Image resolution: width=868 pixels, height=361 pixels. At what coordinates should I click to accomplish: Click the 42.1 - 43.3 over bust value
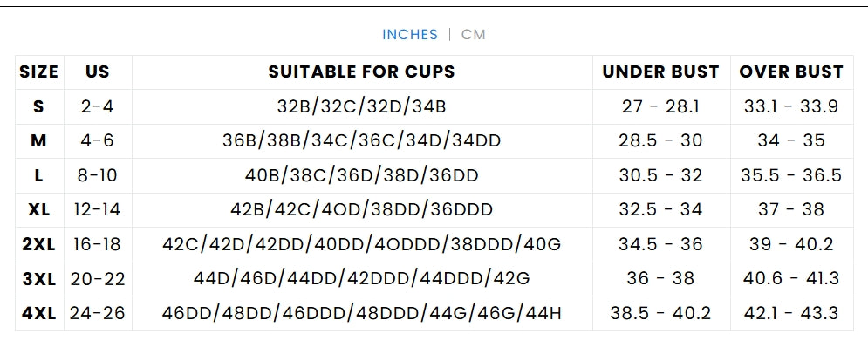791,313
